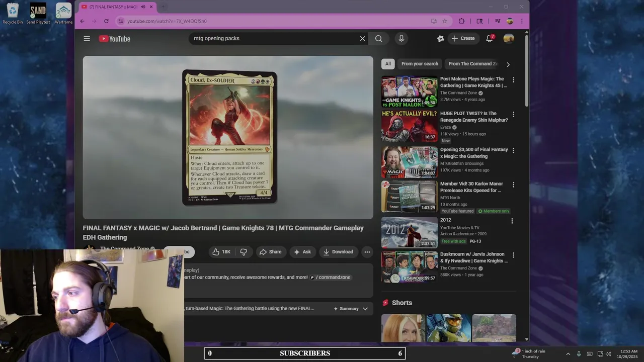Screen dimensions: 644x362
Task: Select the 'From your search' chip
Action: click(x=420, y=64)
